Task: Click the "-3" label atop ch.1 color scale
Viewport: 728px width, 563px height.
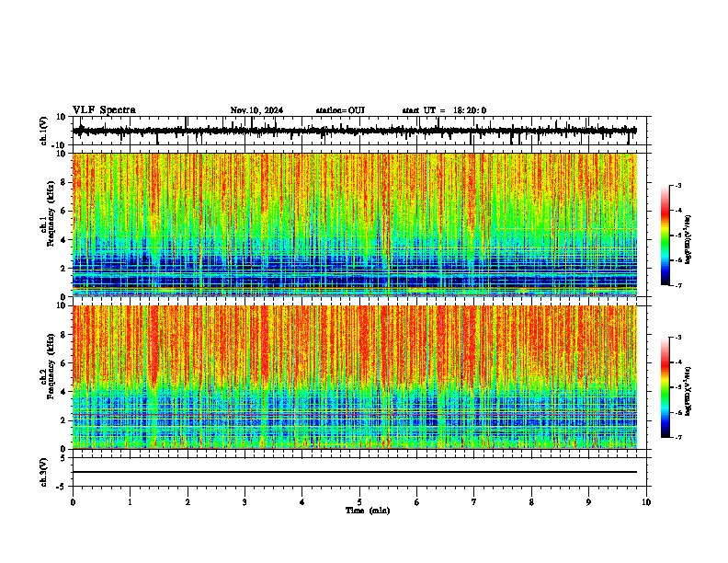Action: pyautogui.click(x=677, y=185)
